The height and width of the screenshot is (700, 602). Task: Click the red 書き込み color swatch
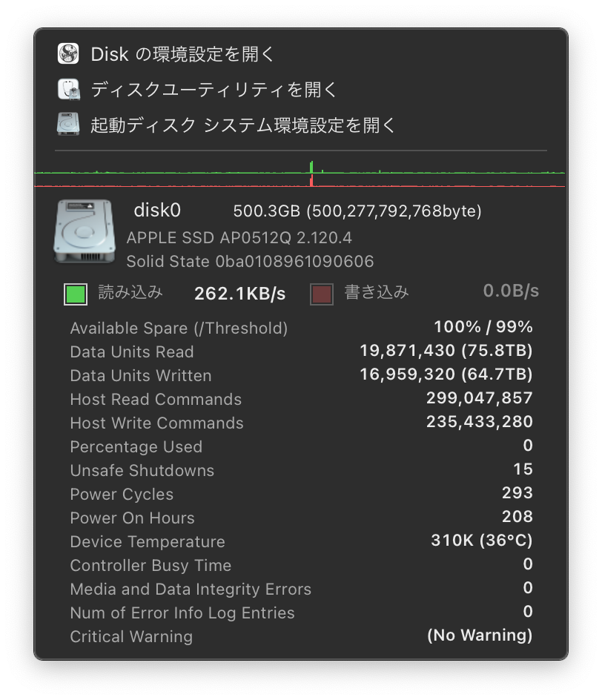321,294
